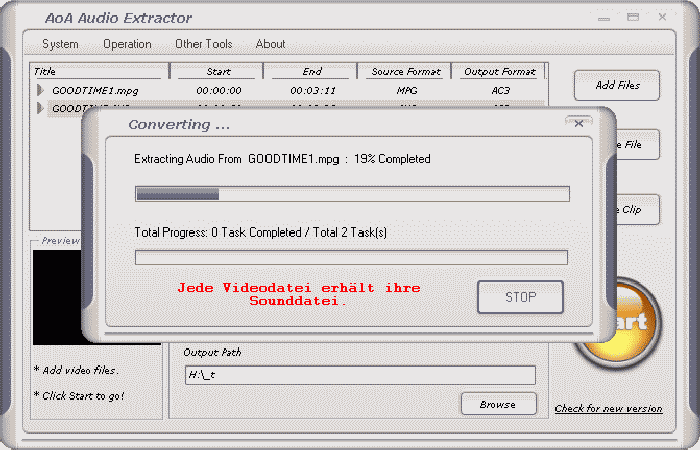Close the Converting dialog with its X
700x450 pixels.
coord(578,124)
